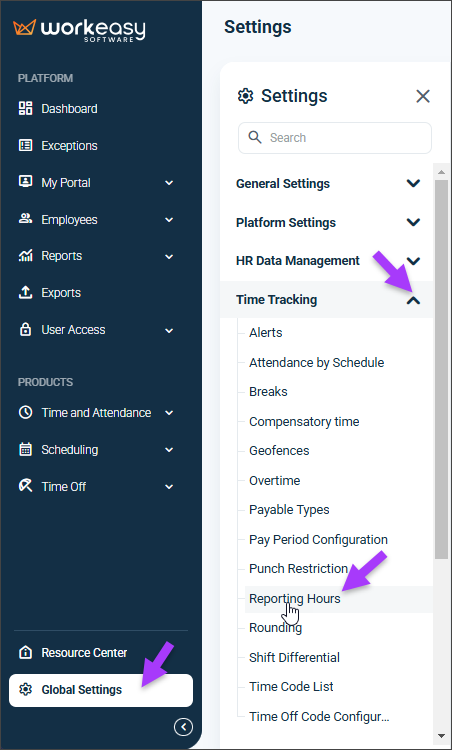Image resolution: width=452 pixels, height=750 pixels.
Task: Open the Dashboard icon in sidebar
Action: [25, 108]
